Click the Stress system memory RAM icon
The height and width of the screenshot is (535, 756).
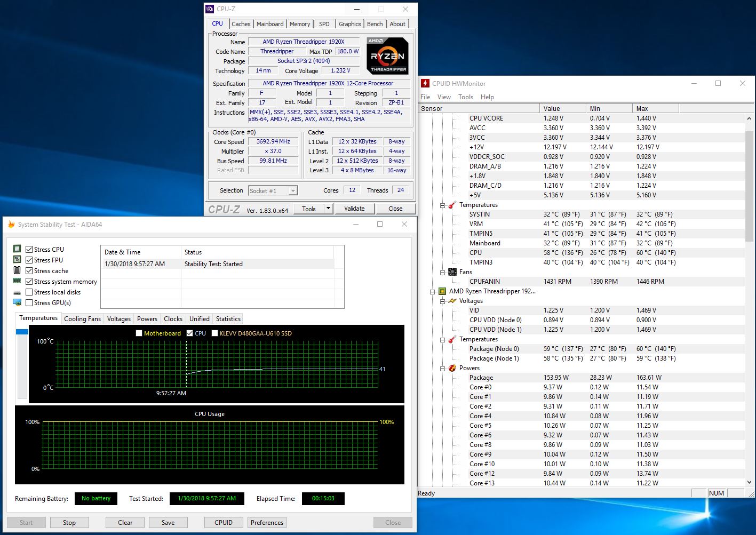tap(17, 281)
